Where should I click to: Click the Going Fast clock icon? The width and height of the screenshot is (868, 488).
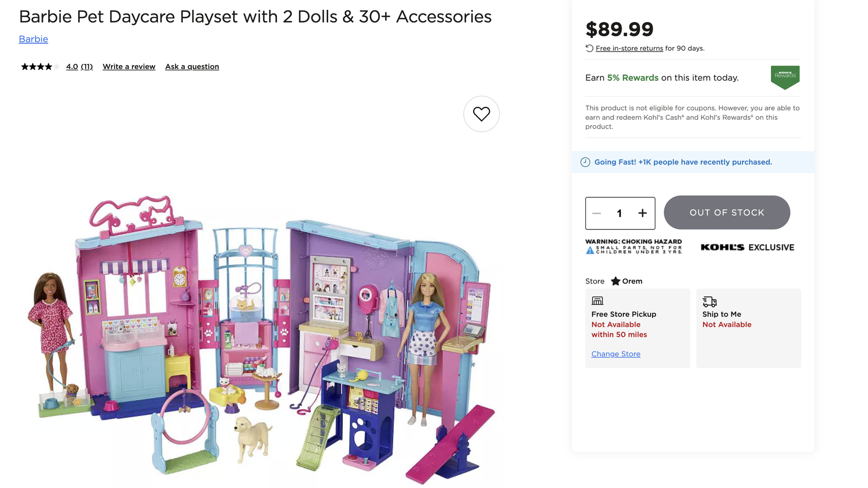point(585,162)
